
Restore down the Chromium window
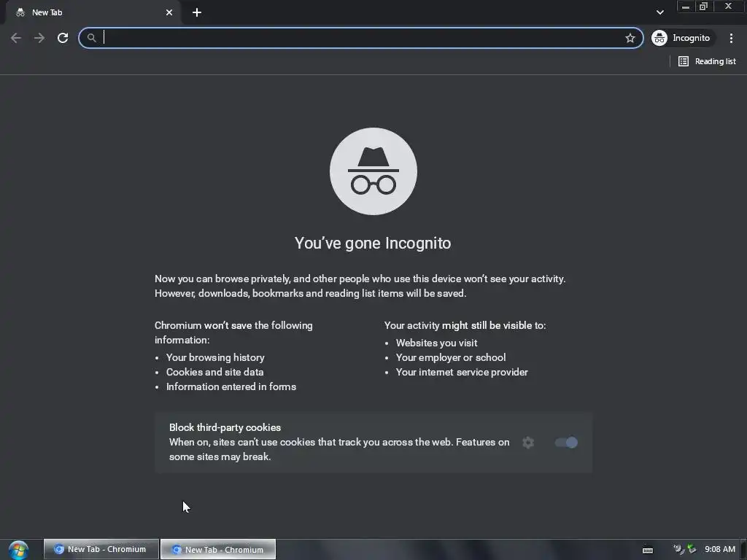tap(704, 7)
